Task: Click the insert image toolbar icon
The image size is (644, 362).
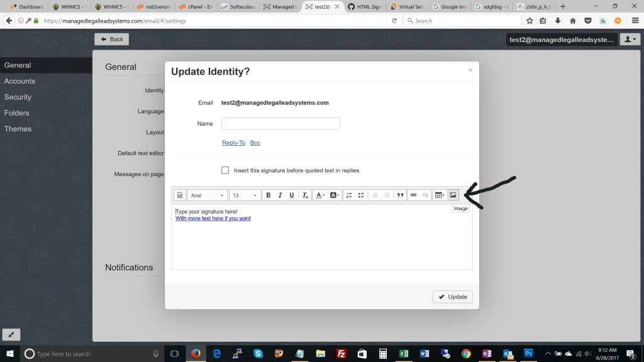Action: tap(453, 195)
